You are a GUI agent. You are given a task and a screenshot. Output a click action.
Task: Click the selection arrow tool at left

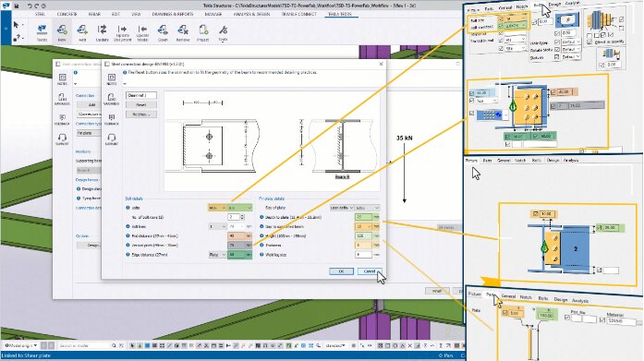(16, 25)
